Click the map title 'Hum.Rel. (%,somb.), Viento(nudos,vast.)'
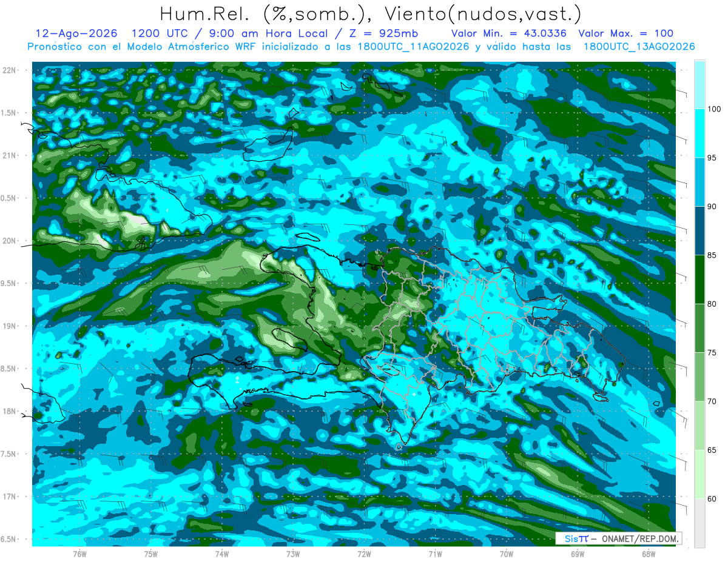Image resolution: width=728 pixels, height=562 pixels. pos(370,13)
